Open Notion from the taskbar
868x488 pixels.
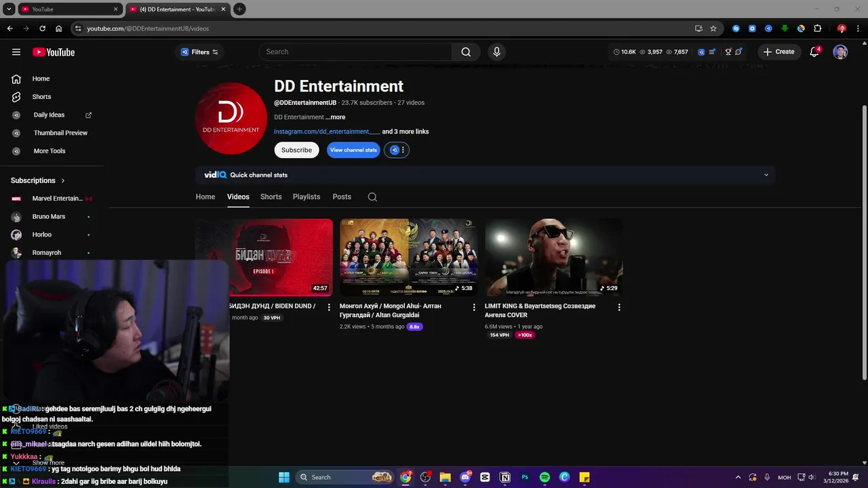pyautogui.click(x=505, y=477)
